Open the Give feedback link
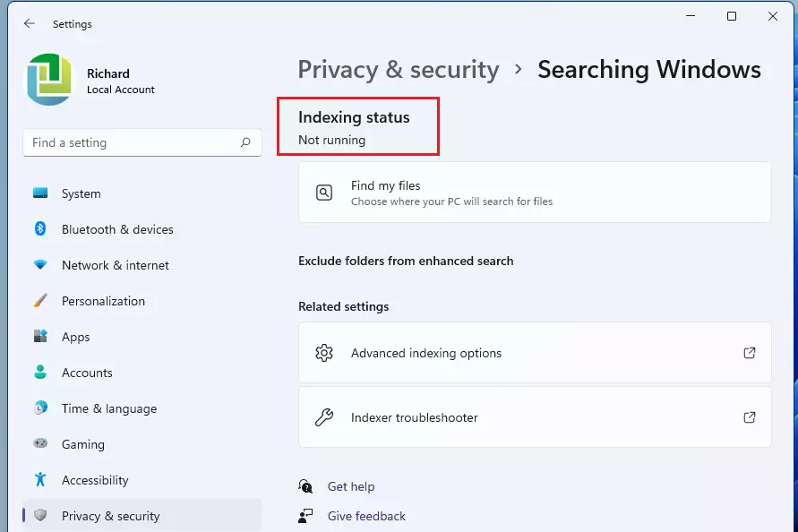The height and width of the screenshot is (532, 798). [x=366, y=516]
